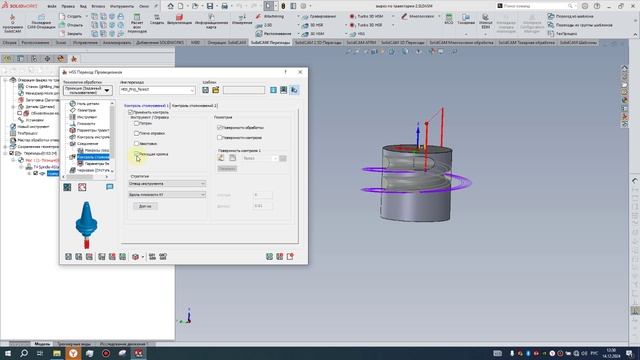The image size is (640, 360).
Task: Enable the Плечо оправки checkbox
Action: click(x=136, y=133)
